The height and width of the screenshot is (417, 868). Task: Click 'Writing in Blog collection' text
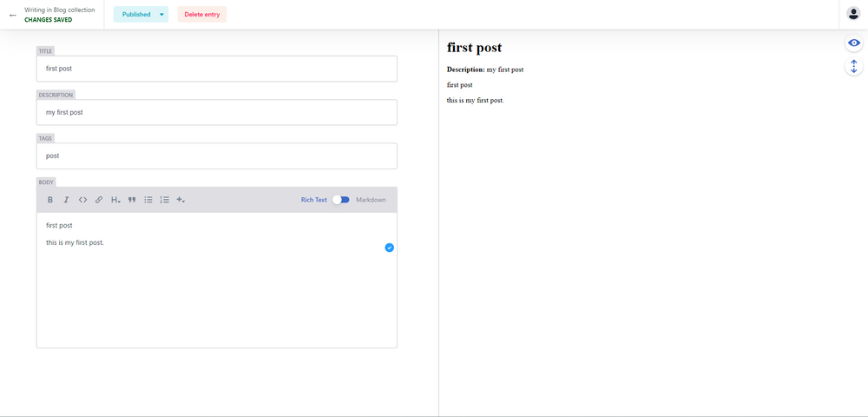point(59,10)
